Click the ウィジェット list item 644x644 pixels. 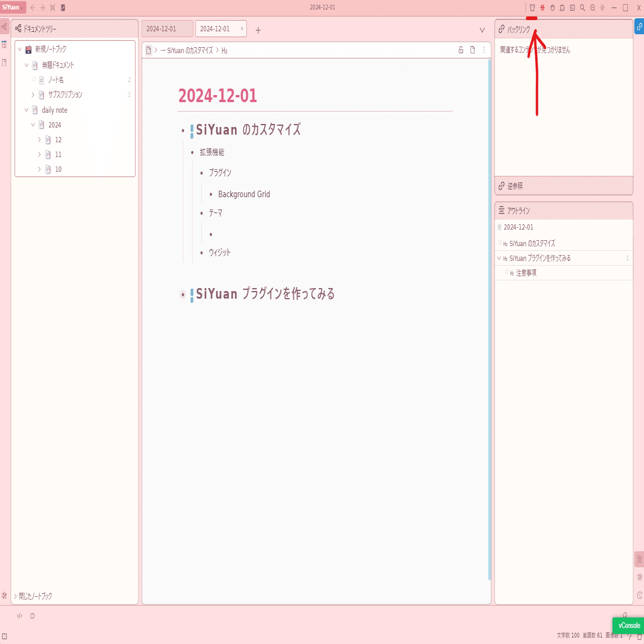(220, 253)
